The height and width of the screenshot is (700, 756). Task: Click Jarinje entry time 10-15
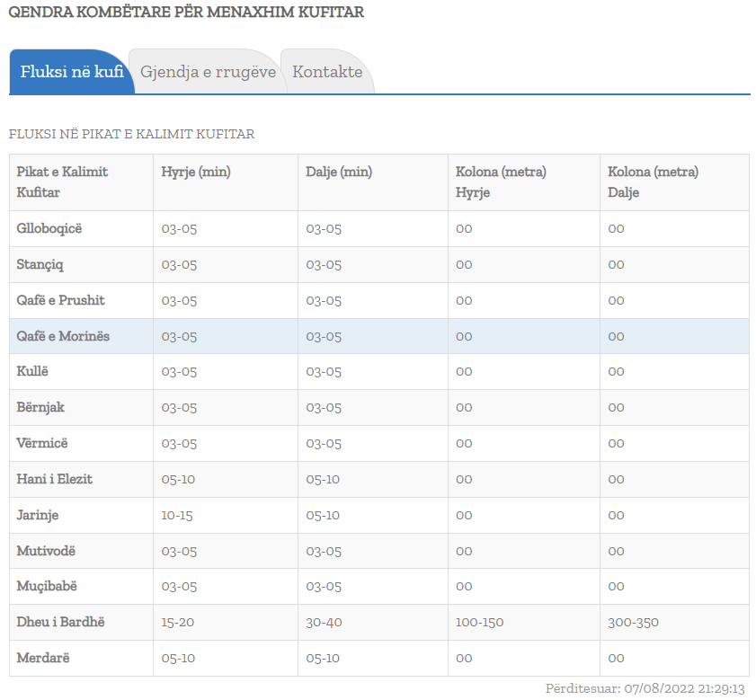[177, 515]
